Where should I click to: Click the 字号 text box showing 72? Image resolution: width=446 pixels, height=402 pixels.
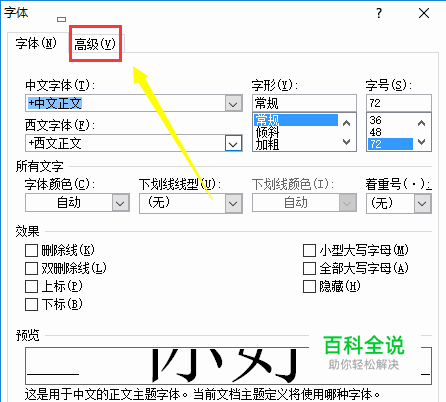pyautogui.click(x=399, y=103)
